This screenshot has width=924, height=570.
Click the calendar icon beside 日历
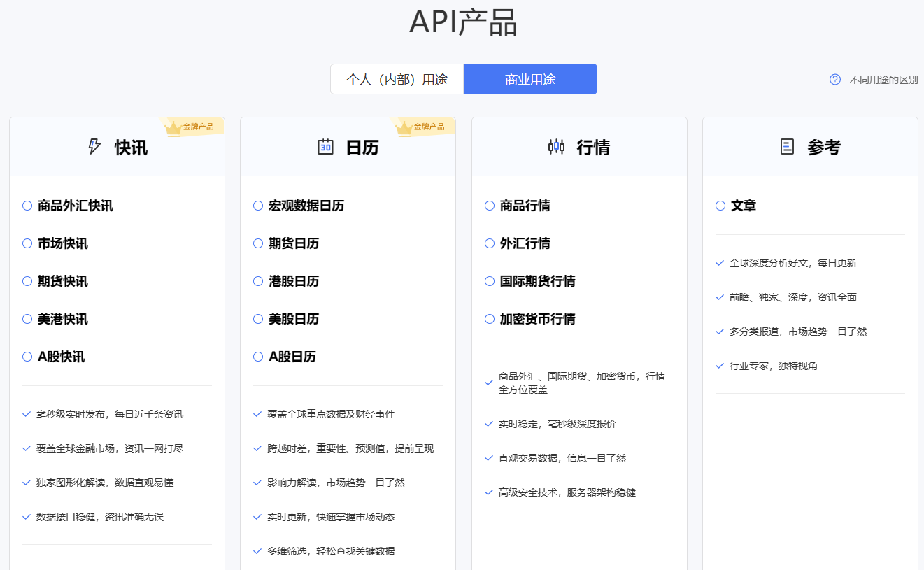tap(325, 147)
